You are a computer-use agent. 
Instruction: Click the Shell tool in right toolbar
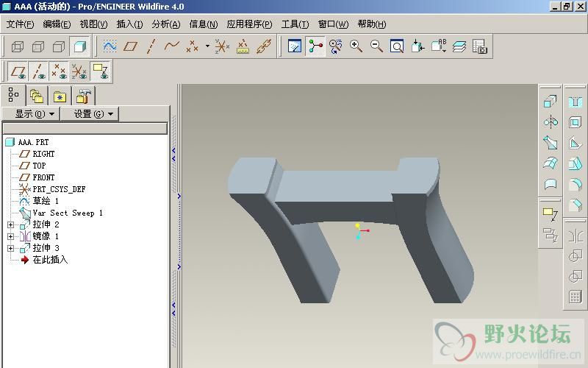click(575, 122)
